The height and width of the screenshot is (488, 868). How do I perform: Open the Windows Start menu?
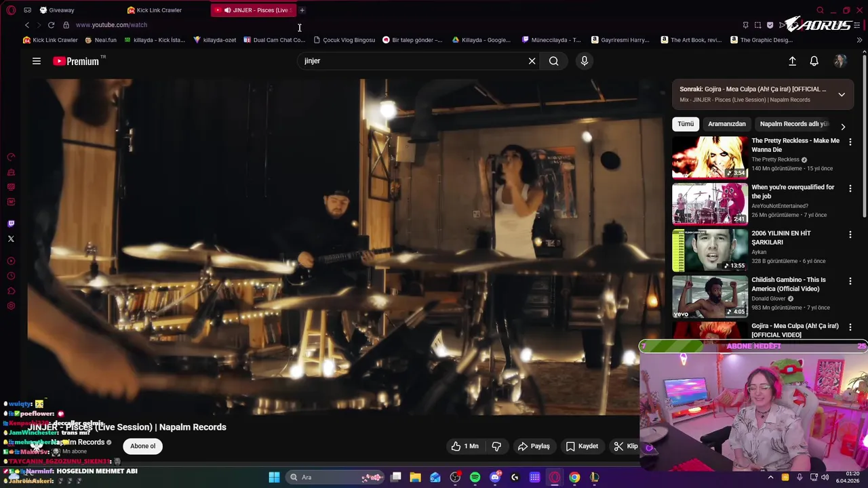click(274, 477)
